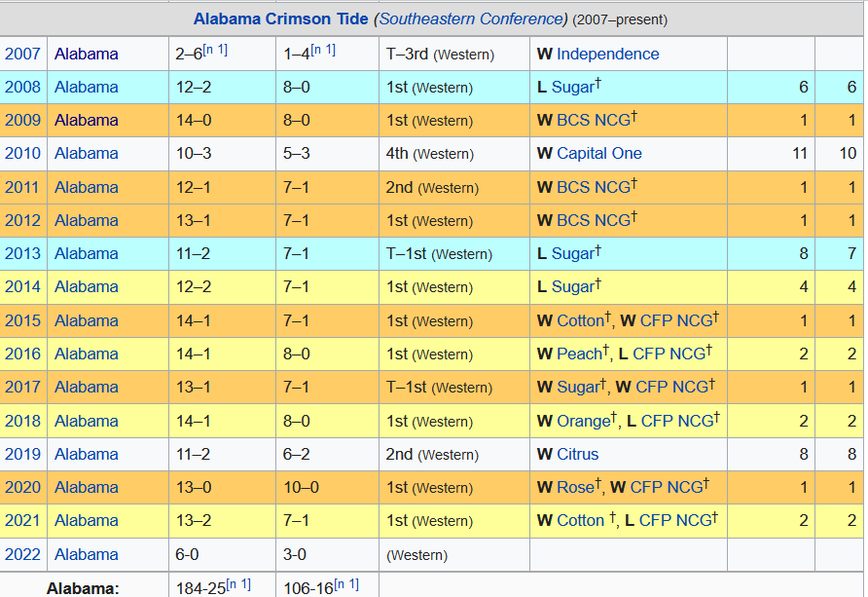
Task: Open the 2017 season year link
Action: pyautogui.click(x=22, y=387)
